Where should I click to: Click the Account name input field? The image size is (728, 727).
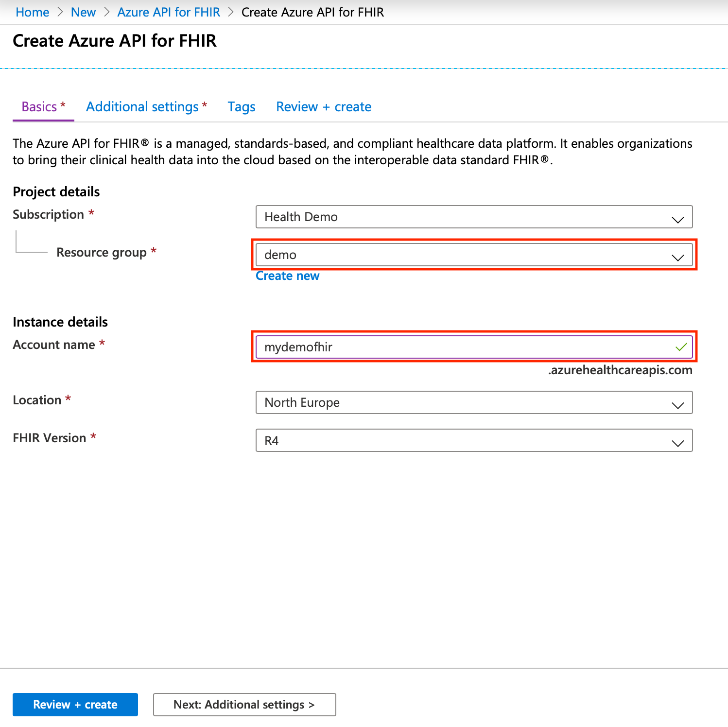[x=437, y=347]
